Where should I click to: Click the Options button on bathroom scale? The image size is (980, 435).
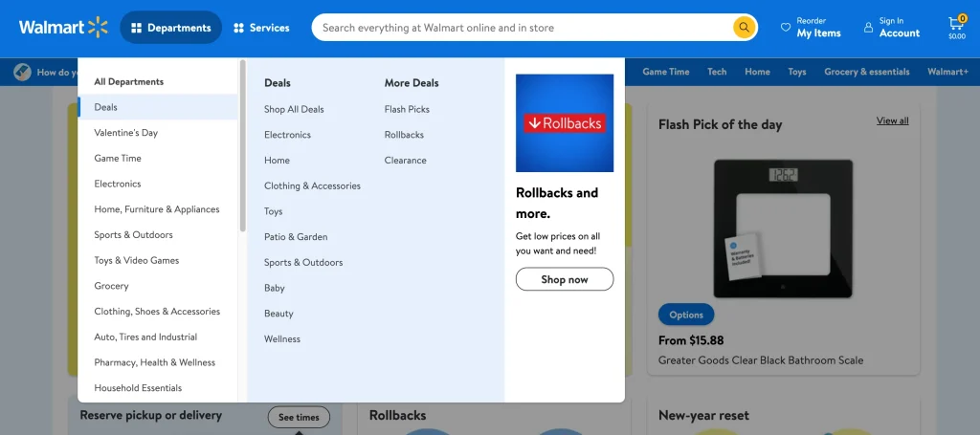click(685, 315)
